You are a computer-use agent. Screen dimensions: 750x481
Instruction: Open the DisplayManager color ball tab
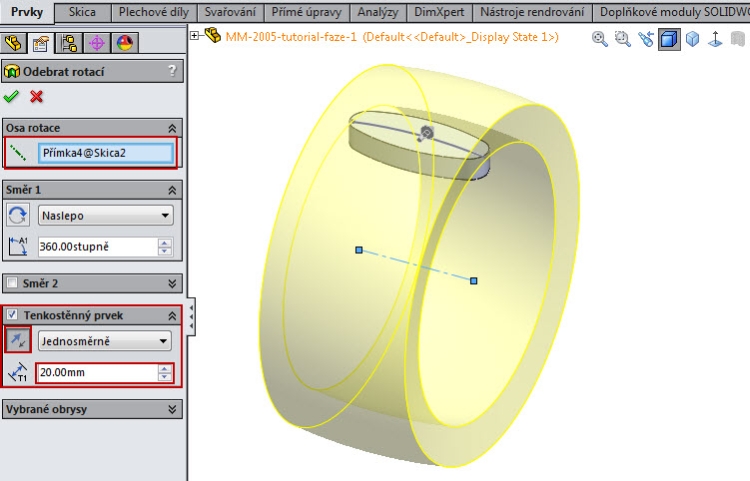(125, 44)
